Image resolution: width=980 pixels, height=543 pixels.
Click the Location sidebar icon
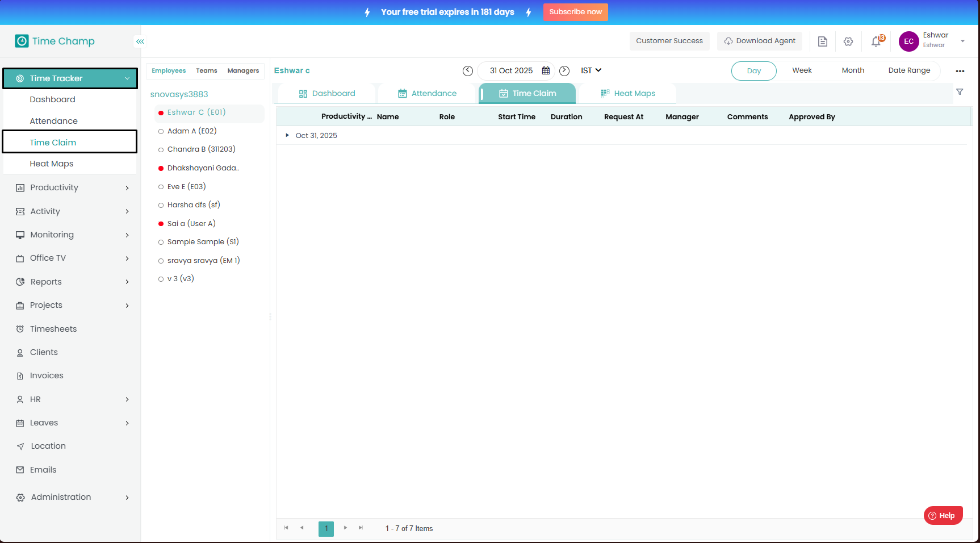(20, 446)
